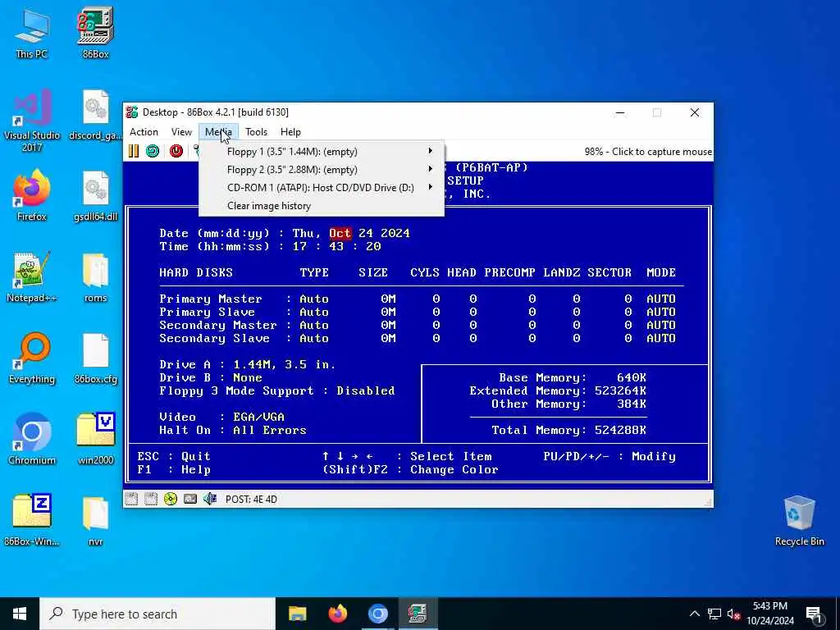Open the View menu

pyautogui.click(x=181, y=132)
